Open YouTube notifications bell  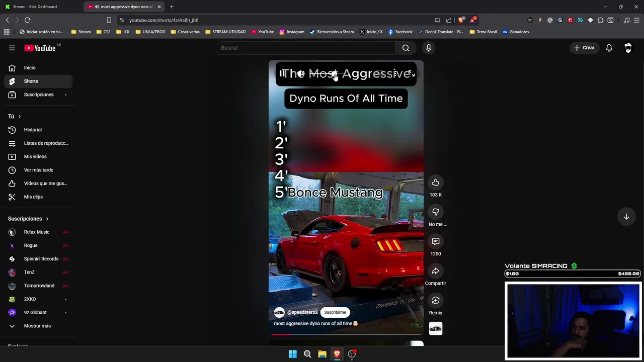(x=609, y=48)
